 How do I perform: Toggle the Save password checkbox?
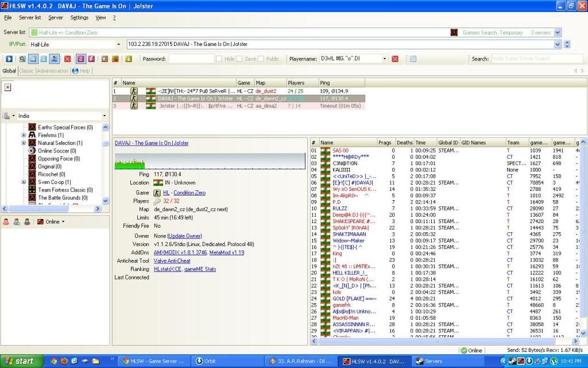[x=239, y=59]
